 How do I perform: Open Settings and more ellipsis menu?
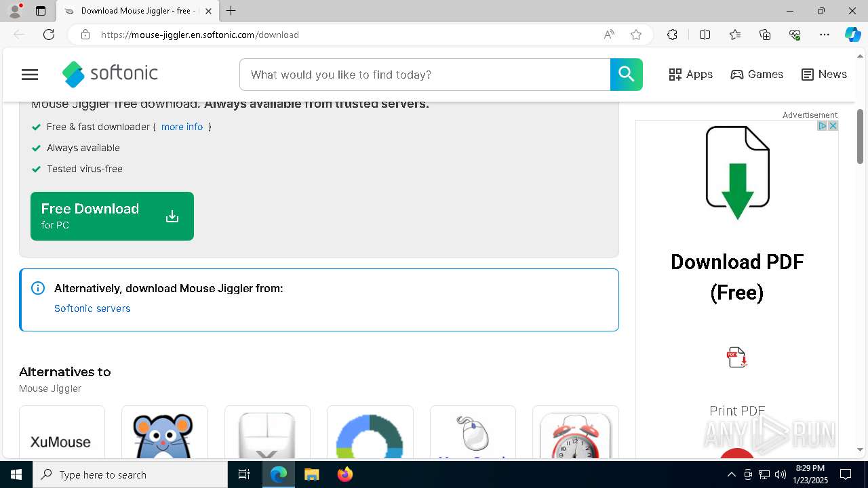pos(825,35)
